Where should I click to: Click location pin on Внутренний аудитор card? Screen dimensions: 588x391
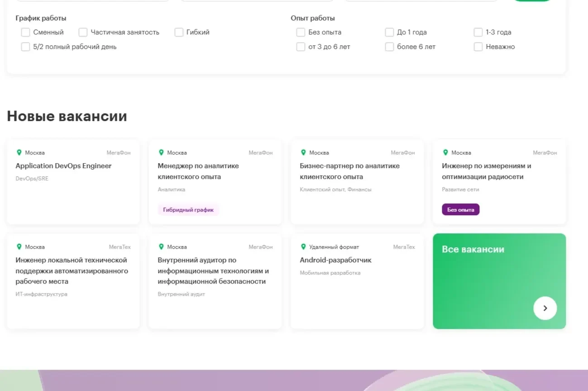click(161, 247)
